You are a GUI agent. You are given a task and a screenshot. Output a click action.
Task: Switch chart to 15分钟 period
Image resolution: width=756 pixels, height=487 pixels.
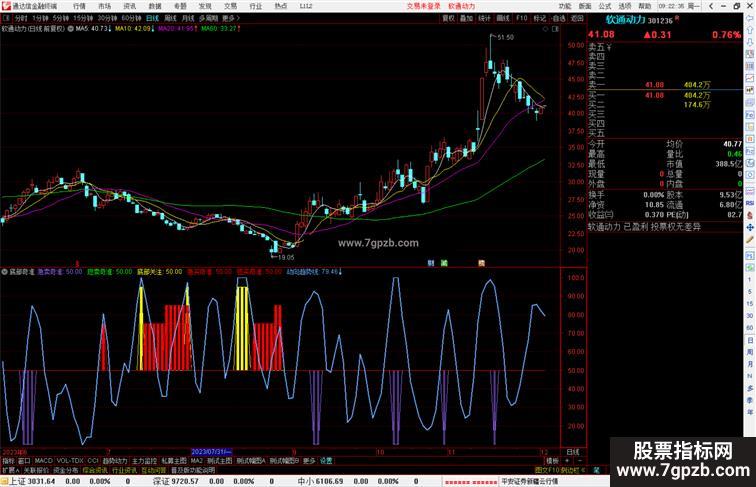[x=83, y=18]
